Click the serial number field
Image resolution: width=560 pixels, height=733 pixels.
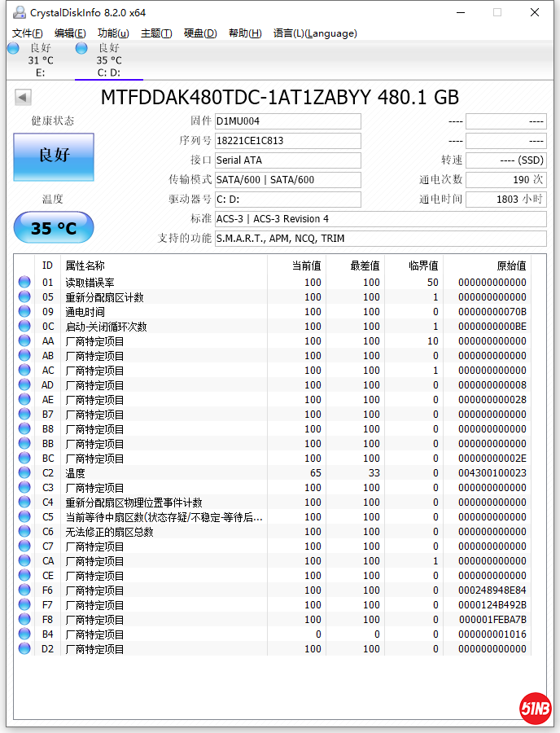click(x=287, y=141)
